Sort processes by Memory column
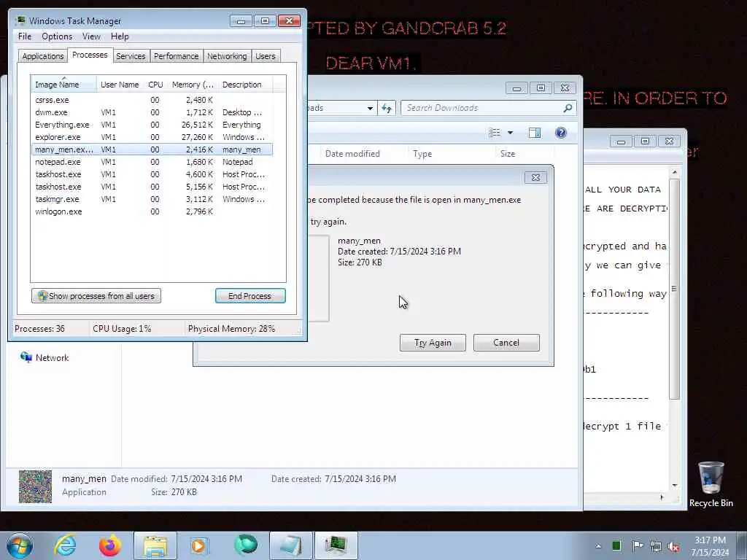Screen dimensions: 747x560 [x=193, y=85]
